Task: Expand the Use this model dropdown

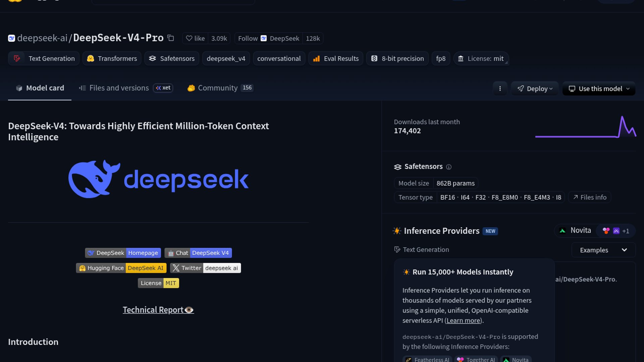Action: pyautogui.click(x=599, y=89)
